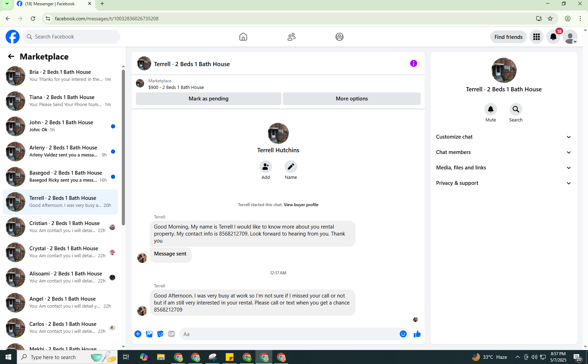
Task: Open View buyer profile link
Action: 301,205
